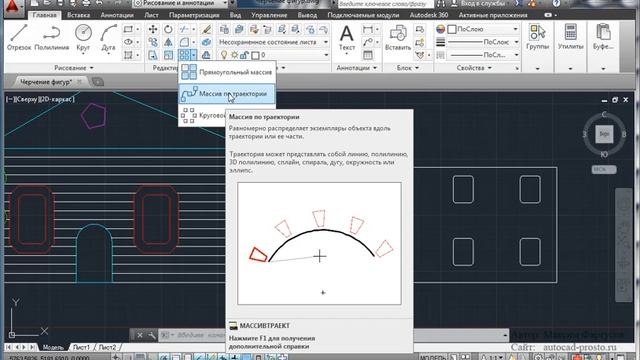
Task: Click the Offset tool icon
Action: (x=207, y=55)
